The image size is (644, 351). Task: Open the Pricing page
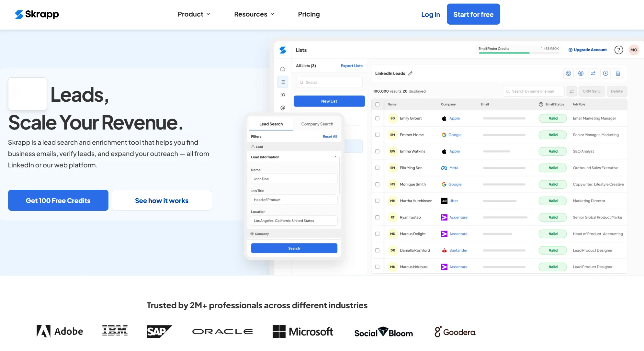[x=309, y=14]
